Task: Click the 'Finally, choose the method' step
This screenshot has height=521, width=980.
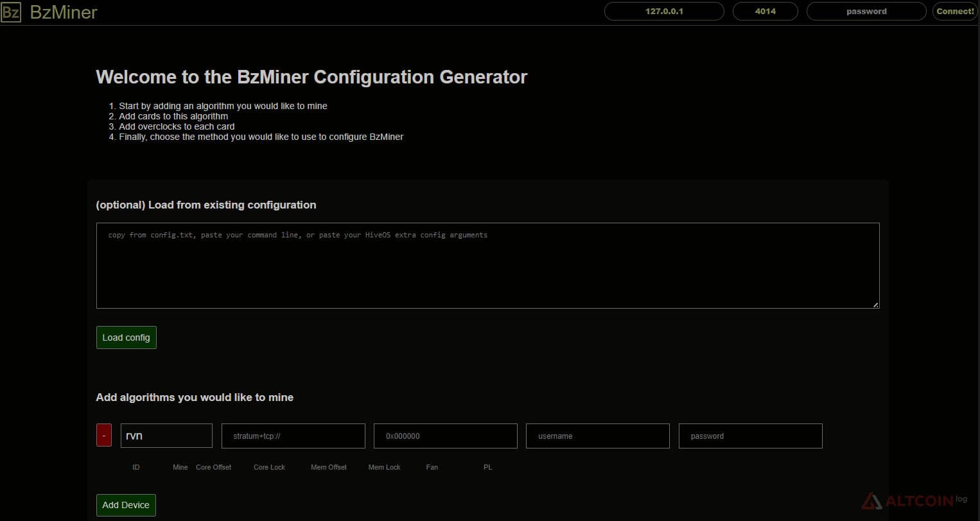Action: point(261,137)
